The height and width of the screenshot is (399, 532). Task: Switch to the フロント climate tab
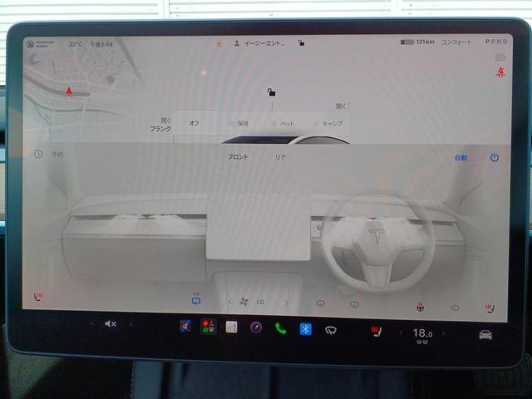point(238,157)
